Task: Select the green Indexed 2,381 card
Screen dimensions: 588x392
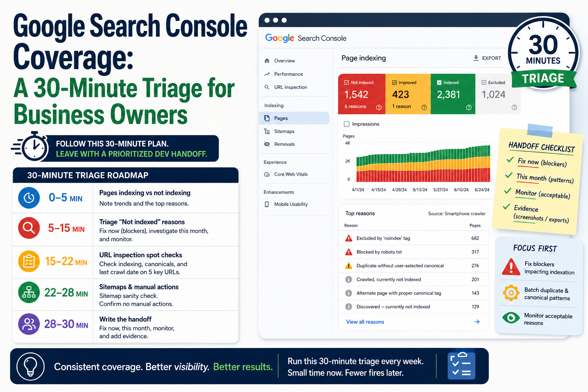Action: pos(453,94)
